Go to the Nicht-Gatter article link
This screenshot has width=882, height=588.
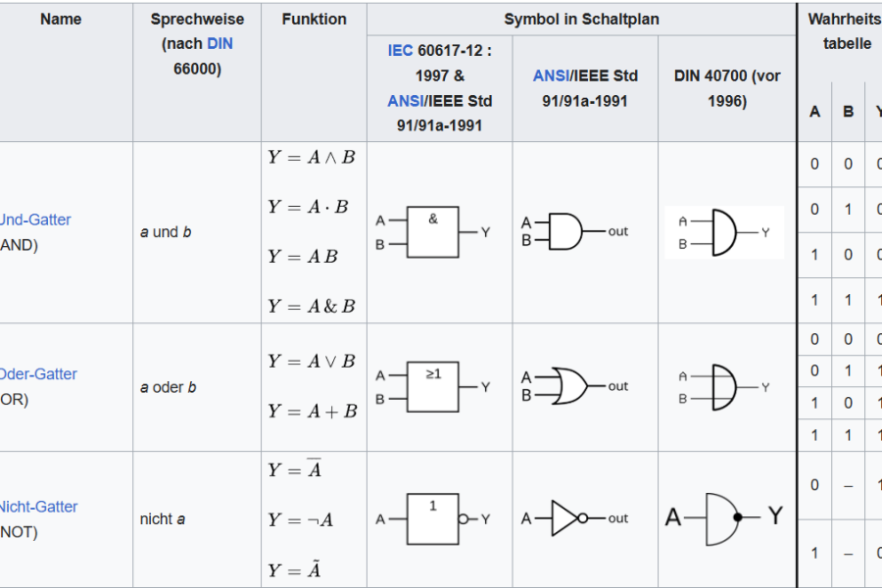coord(38,507)
